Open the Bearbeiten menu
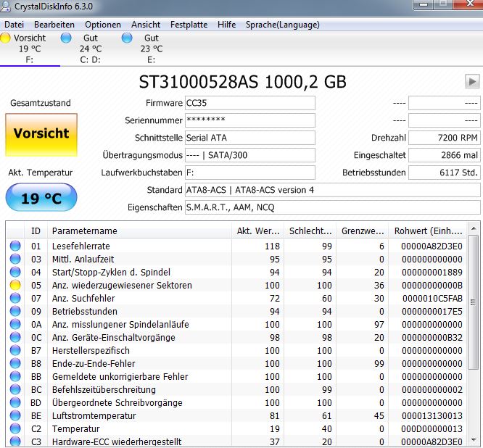Screen dimensions: 483x448 tap(54, 25)
